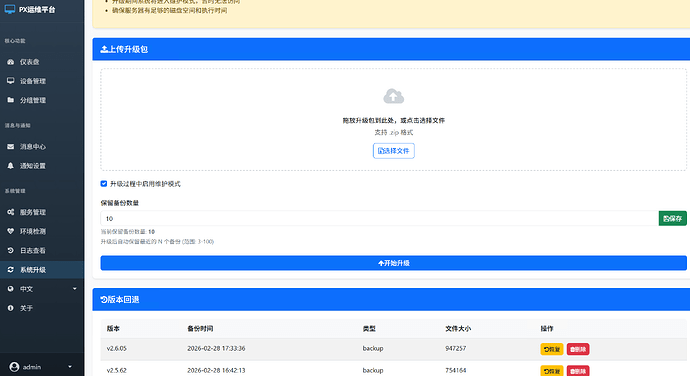The width and height of the screenshot is (690, 376).
Task: Click the backup type cell of v2.6.05
Action: click(x=373, y=348)
